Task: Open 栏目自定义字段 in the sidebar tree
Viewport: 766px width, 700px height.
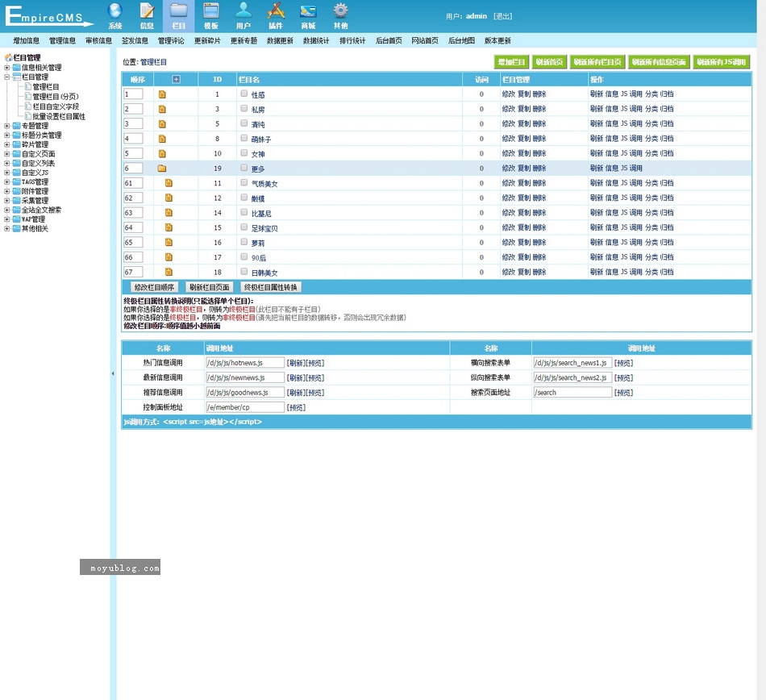Action: click(56, 106)
